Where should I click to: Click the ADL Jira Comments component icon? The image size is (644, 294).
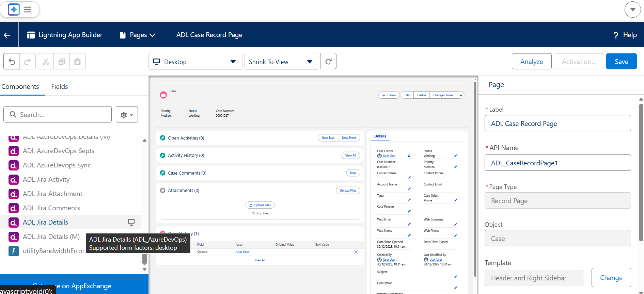(14, 208)
